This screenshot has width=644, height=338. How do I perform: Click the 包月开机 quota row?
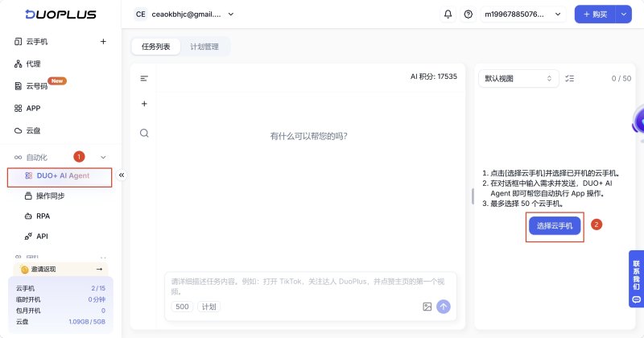[x=61, y=311]
